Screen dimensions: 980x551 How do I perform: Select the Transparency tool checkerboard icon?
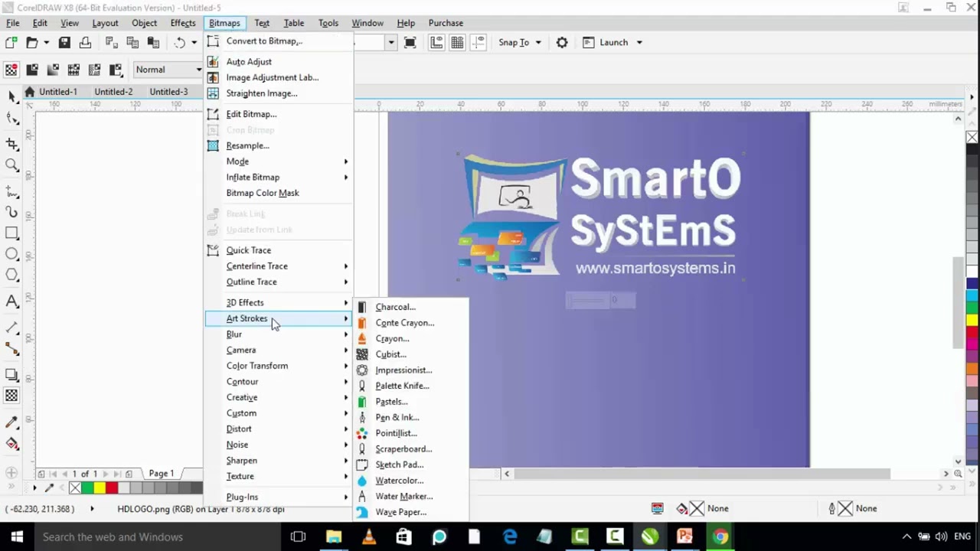tap(11, 396)
